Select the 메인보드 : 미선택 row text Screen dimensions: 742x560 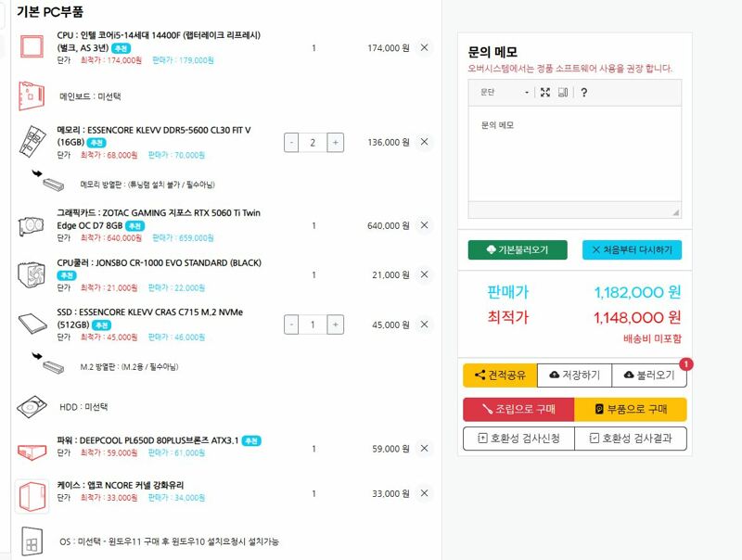[90, 96]
